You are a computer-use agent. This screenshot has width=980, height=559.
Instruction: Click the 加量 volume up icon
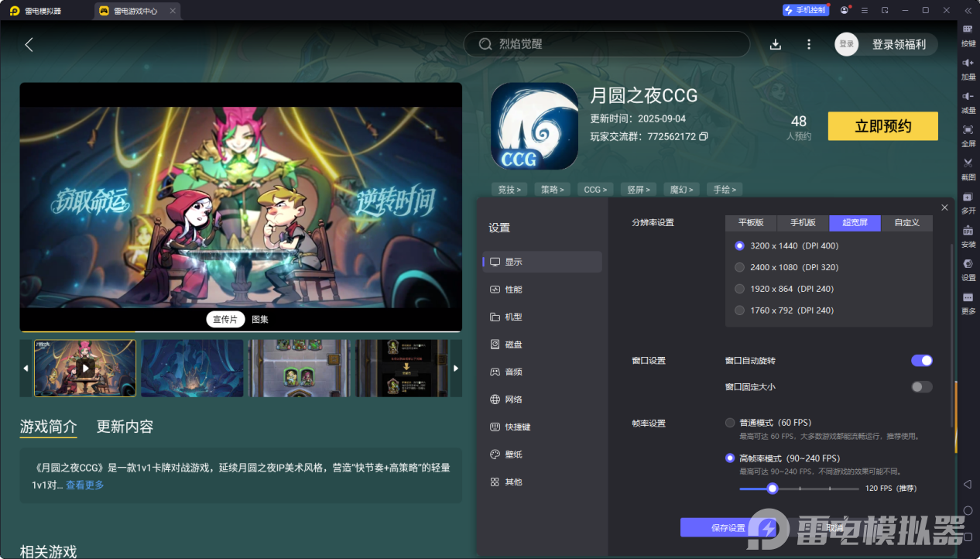968,63
